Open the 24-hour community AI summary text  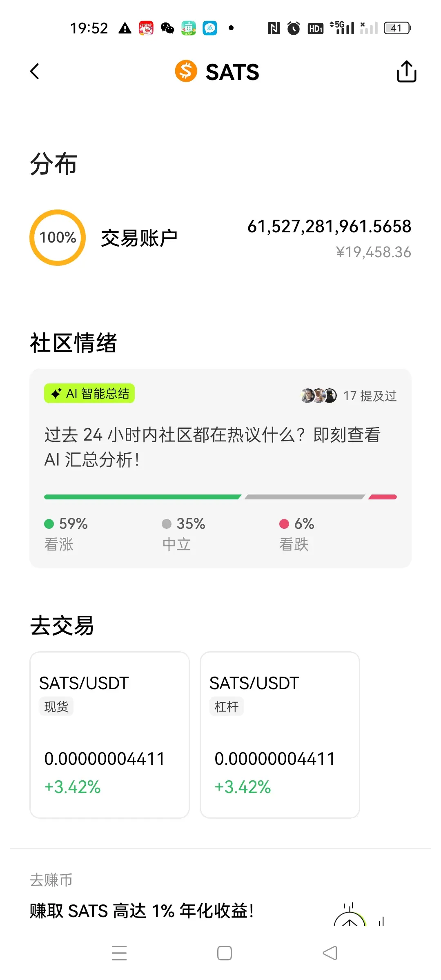pyautogui.click(x=212, y=447)
